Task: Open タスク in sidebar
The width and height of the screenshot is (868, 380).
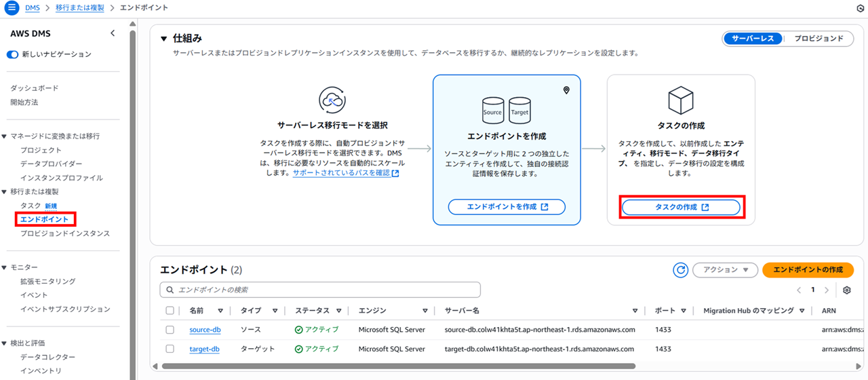Action: (x=31, y=206)
